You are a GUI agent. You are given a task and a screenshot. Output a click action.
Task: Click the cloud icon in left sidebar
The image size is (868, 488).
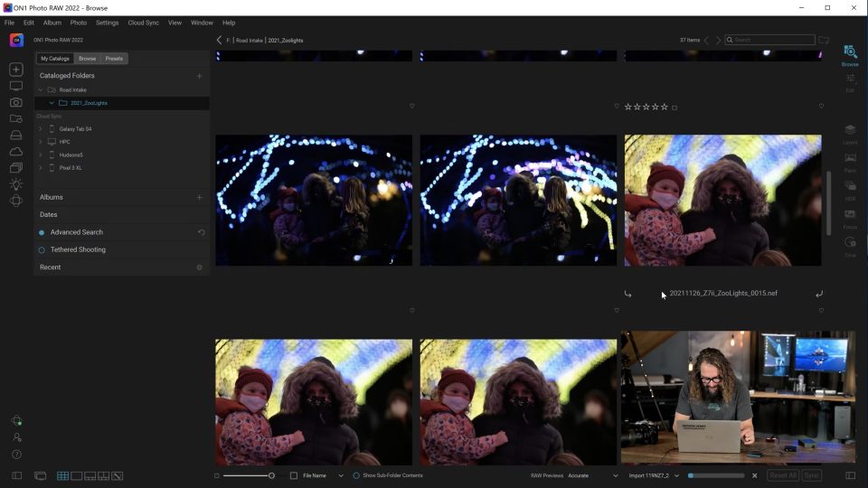[16, 152]
